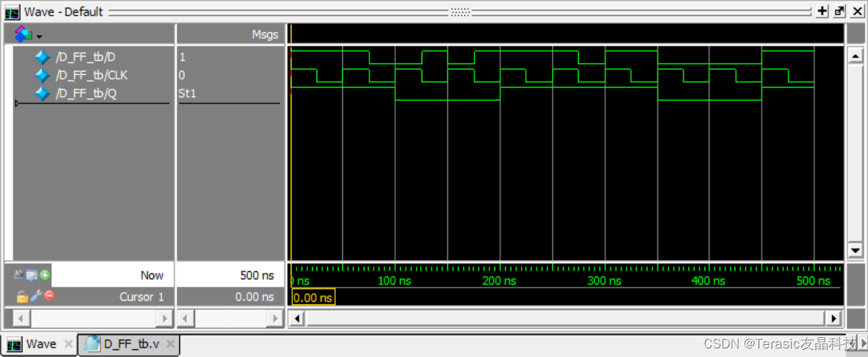868x357 pixels.
Task: Close the Wave window
Action: 856,11
